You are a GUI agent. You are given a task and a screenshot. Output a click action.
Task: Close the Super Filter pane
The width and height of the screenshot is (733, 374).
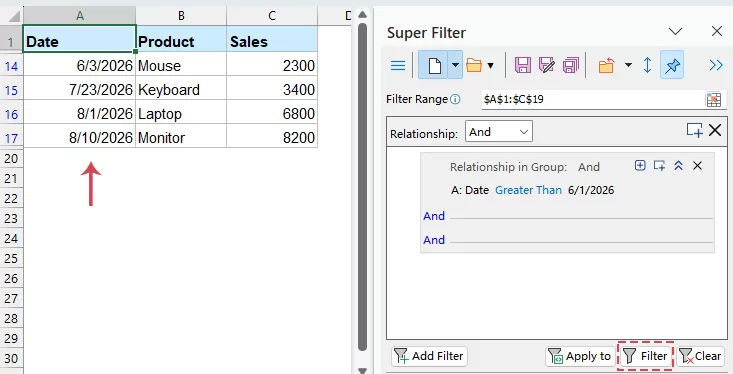pyautogui.click(x=717, y=31)
